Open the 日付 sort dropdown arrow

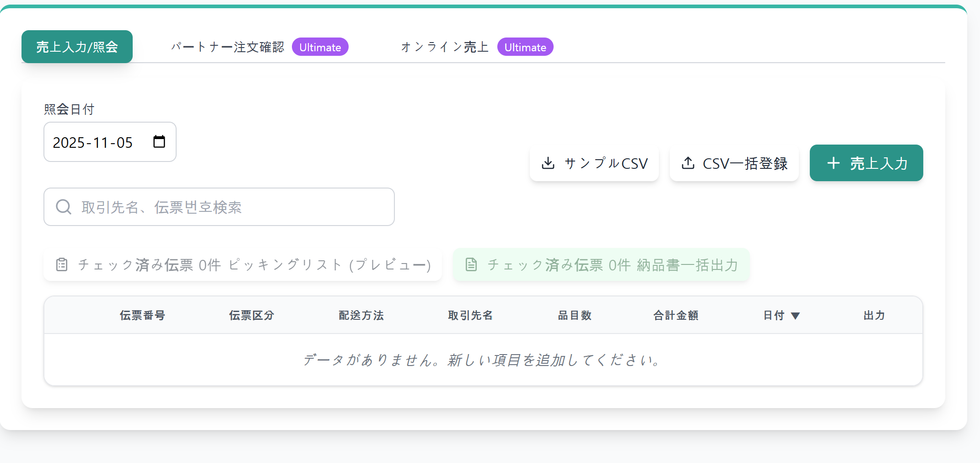pos(796,315)
